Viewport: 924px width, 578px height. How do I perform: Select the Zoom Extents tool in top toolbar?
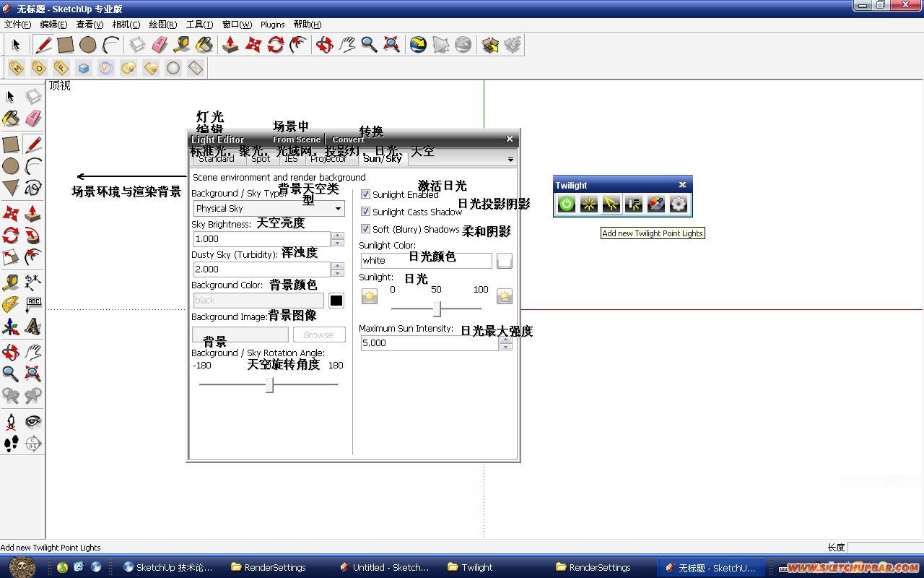click(x=391, y=45)
